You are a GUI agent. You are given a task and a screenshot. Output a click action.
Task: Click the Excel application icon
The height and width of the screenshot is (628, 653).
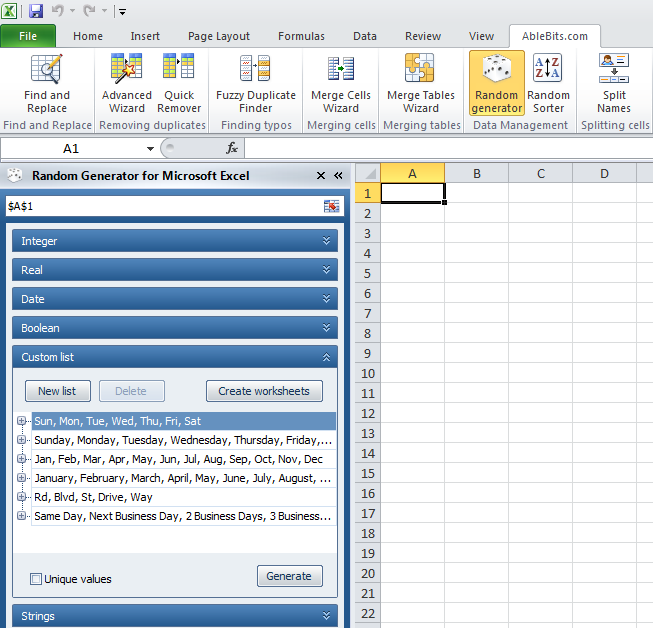click(x=9, y=11)
